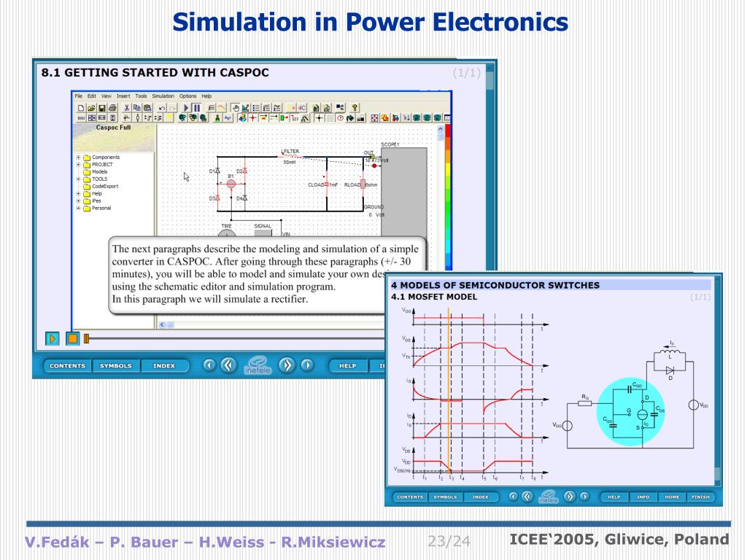Click the CASPOC schematic vertical scrollbar up arrow
This screenshot has width=747, height=560.
[x=440, y=128]
